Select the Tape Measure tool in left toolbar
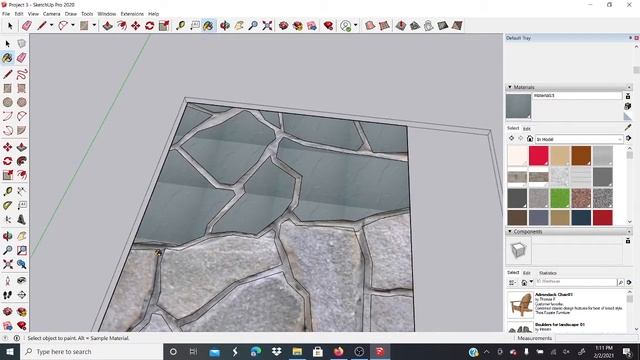This screenshot has width=640, height=360. (x=7, y=191)
